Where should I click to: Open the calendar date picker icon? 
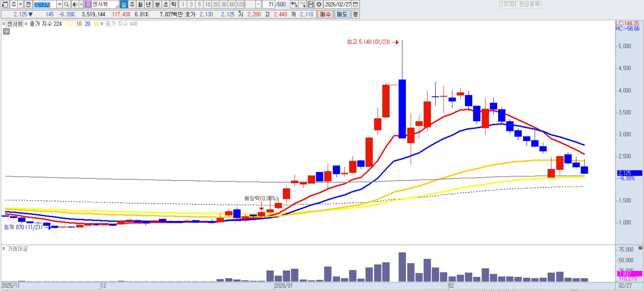(356, 4)
